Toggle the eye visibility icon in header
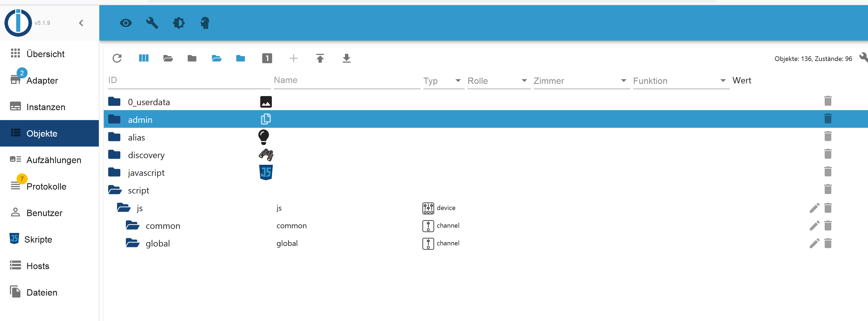 (126, 23)
